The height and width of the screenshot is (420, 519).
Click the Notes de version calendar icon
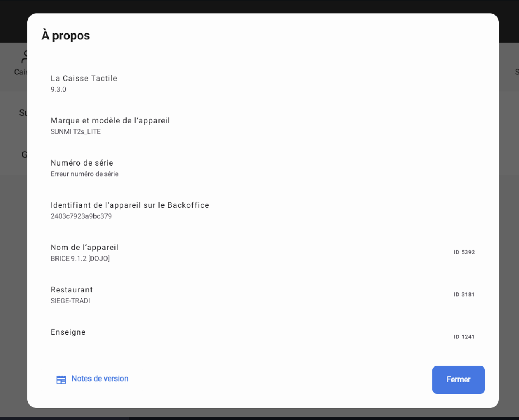[x=61, y=380]
